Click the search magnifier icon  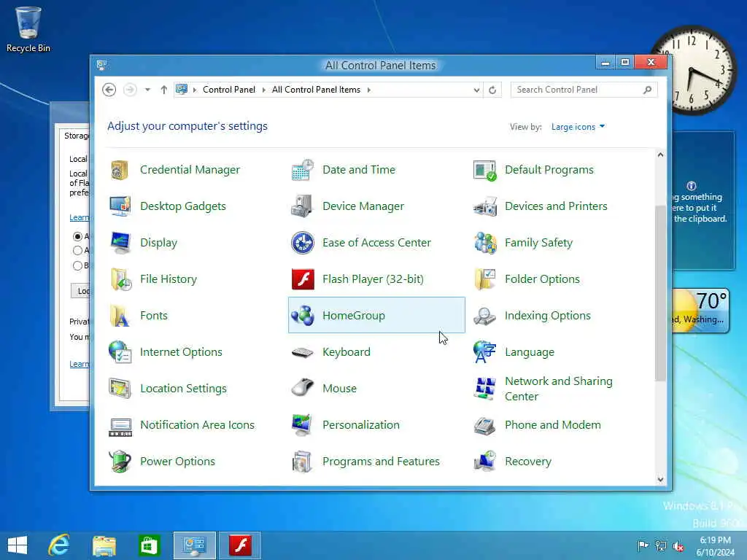[x=648, y=90]
